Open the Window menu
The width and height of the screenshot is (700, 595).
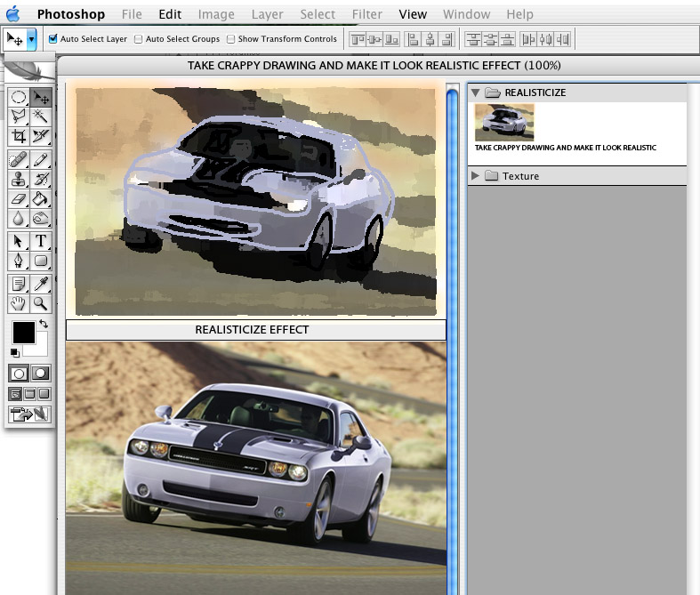tap(466, 14)
